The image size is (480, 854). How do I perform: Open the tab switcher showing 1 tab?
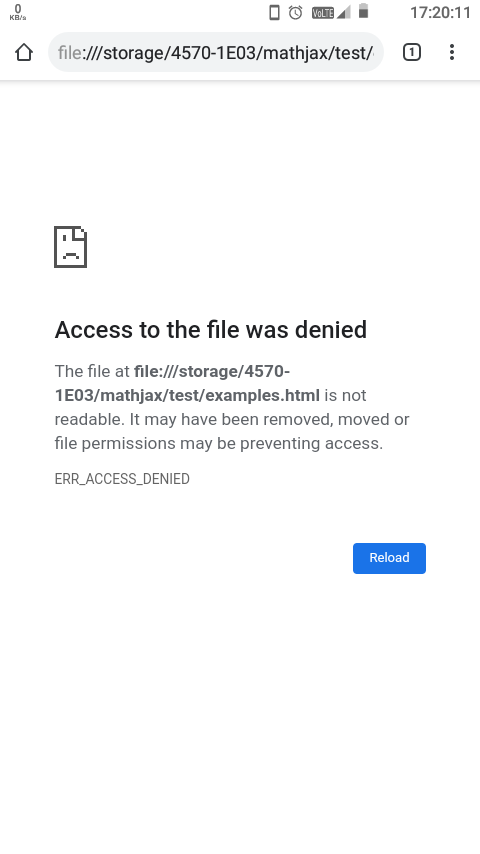(412, 52)
